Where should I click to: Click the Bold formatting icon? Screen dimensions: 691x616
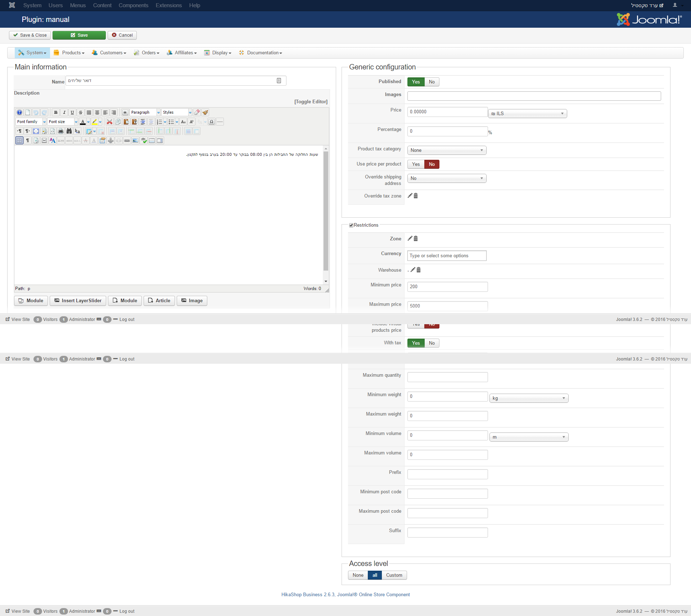pos(56,112)
